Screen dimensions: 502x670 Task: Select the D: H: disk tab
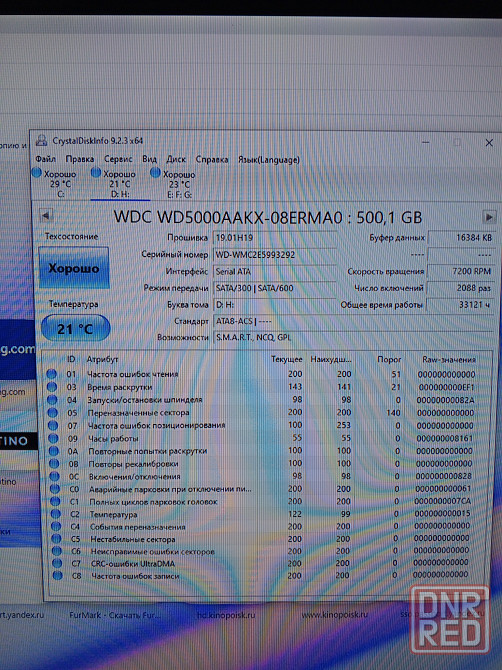tap(120, 184)
